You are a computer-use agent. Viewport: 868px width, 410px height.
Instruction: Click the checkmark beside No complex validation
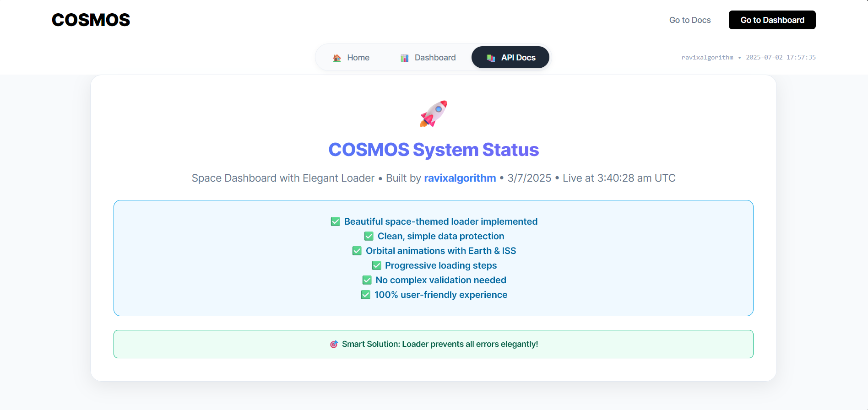coord(367,281)
